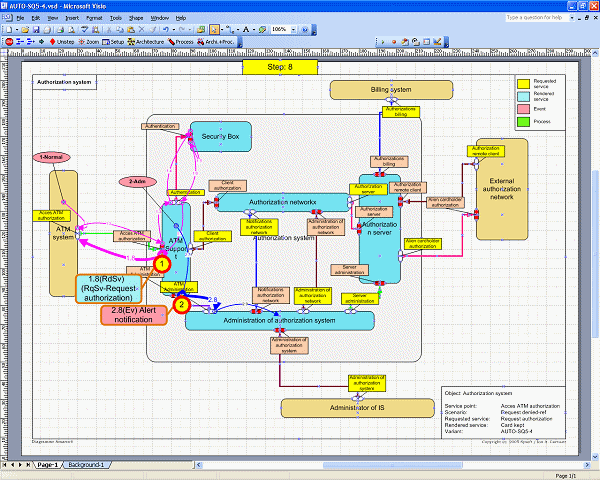Go to the first page navigation arrow
This screenshot has width=600, height=480.
pos(5,465)
